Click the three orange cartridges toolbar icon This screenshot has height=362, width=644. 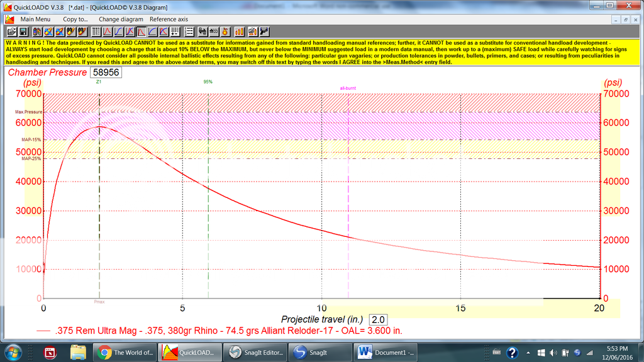point(238,31)
